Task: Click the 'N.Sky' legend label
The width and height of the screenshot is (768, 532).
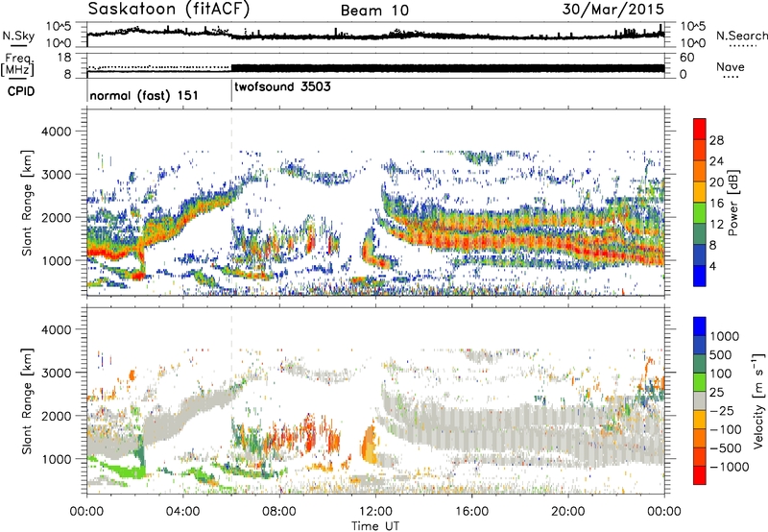Action: click(x=18, y=36)
